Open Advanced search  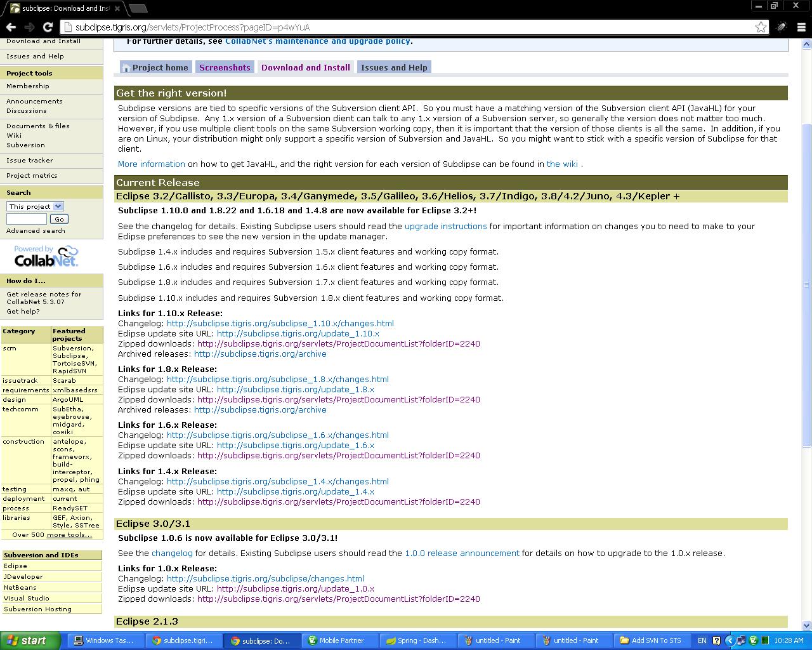(36, 230)
